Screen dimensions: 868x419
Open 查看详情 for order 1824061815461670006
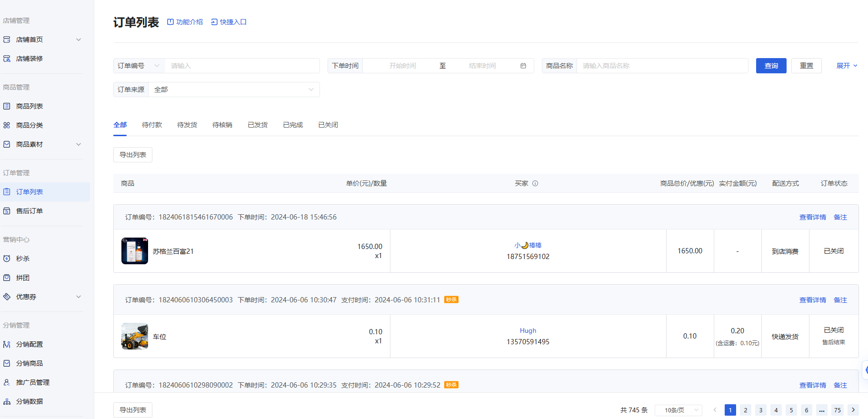pyautogui.click(x=813, y=217)
